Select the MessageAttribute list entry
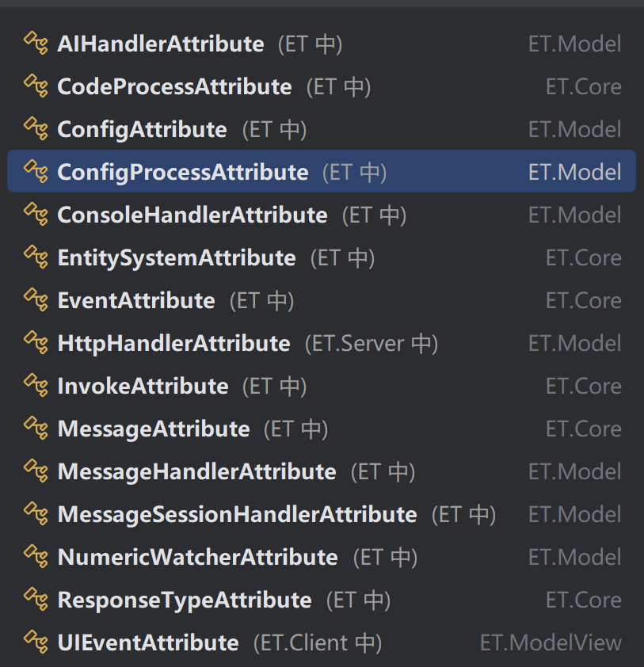 pos(154,429)
